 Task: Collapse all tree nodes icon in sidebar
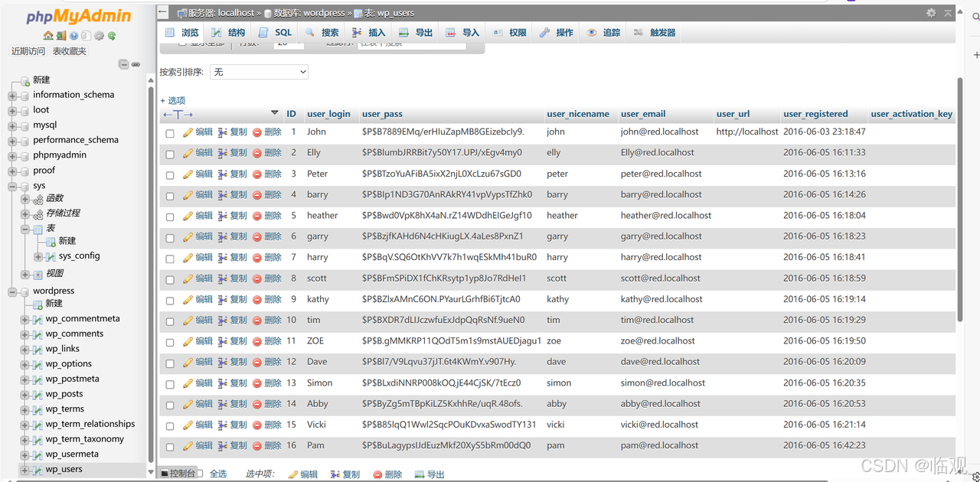point(123,64)
